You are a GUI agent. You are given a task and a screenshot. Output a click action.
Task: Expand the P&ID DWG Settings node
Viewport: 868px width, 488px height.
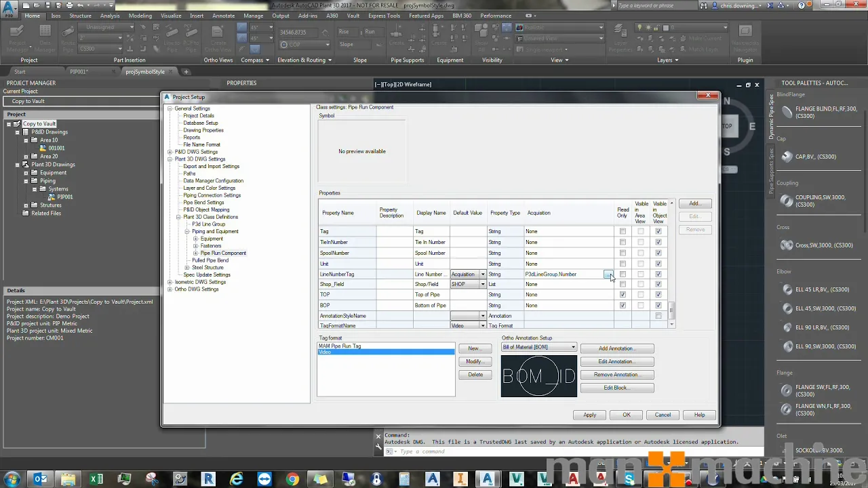tap(170, 152)
